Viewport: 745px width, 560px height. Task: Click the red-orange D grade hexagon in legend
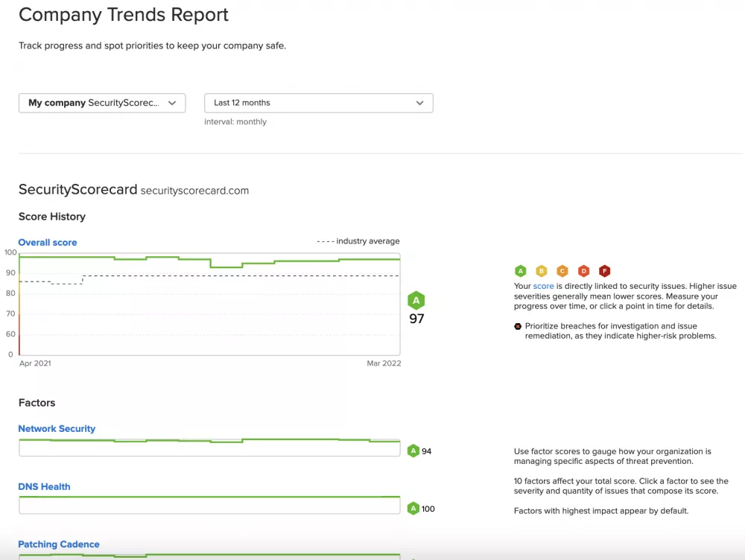pyautogui.click(x=583, y=271)
